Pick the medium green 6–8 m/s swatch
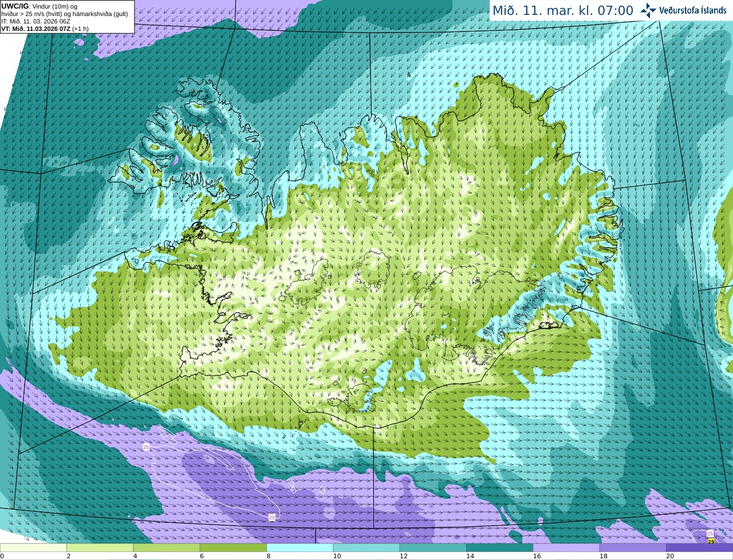 pyautogui.click(x=233, y=548)
